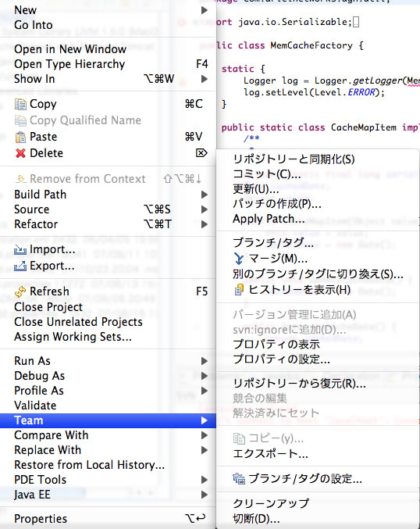Click the red Delete X icon
The height and width of the screenshot is (529, 420).
pyautogui.click(x=20, y=153)
